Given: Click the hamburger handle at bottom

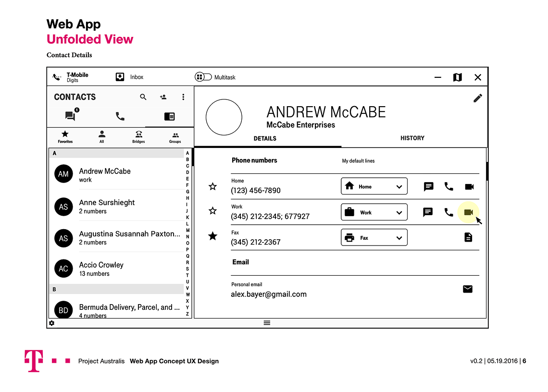Looking at the screenshot, I should coord(267,323).
